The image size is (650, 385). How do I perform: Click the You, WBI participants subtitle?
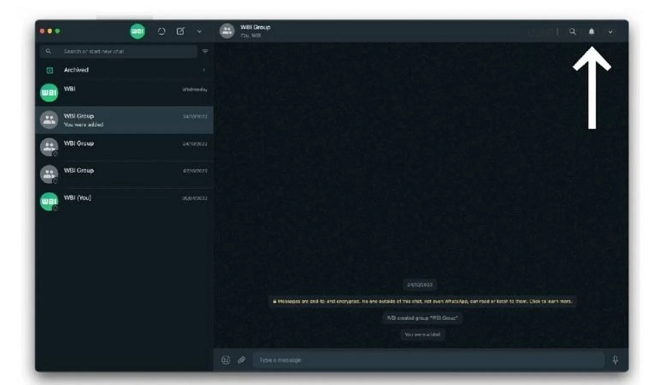coord(251,36)
